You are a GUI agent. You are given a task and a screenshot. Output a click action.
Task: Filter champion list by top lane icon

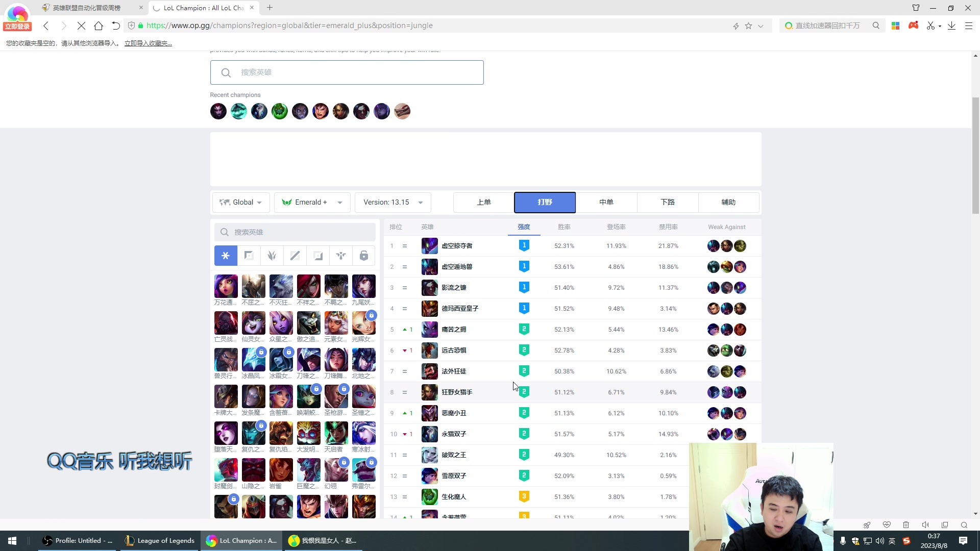249,256
